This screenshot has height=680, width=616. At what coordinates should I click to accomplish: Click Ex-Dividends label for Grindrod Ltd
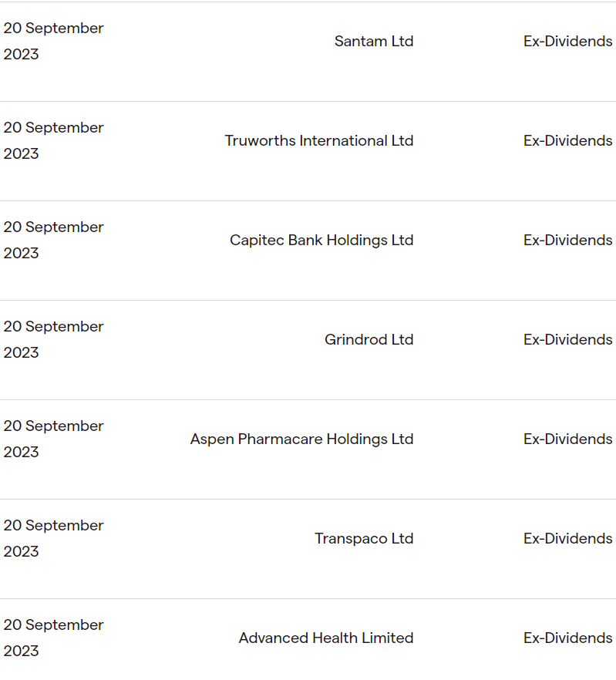point(568,339)
